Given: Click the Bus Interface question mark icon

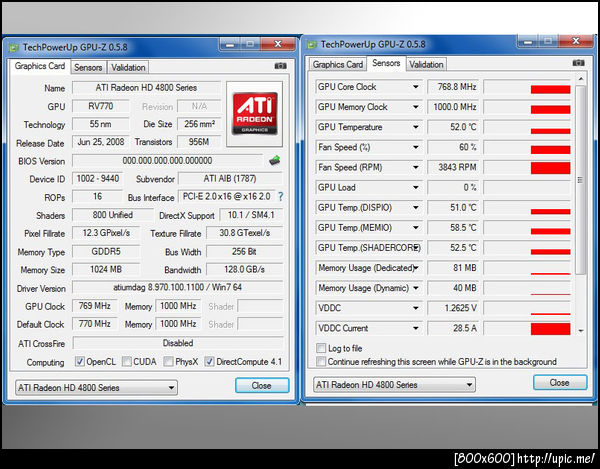Looking at the screenshot, I should [280, 197].
